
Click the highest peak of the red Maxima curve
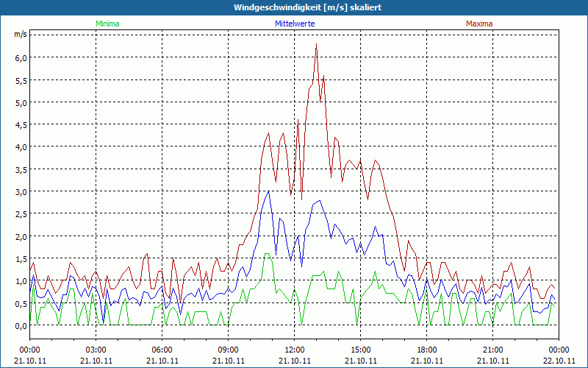316,44
